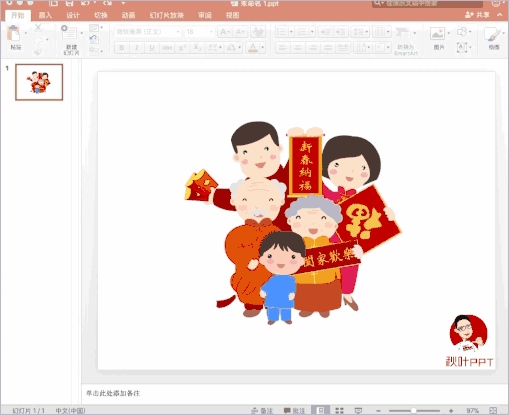Click the Share (共享) button

point(477,15)
